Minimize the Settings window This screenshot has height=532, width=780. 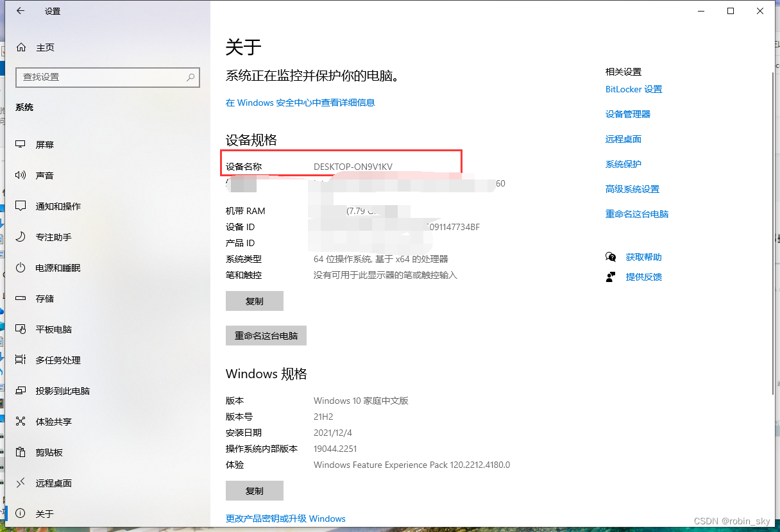click(x=700, y=11)
